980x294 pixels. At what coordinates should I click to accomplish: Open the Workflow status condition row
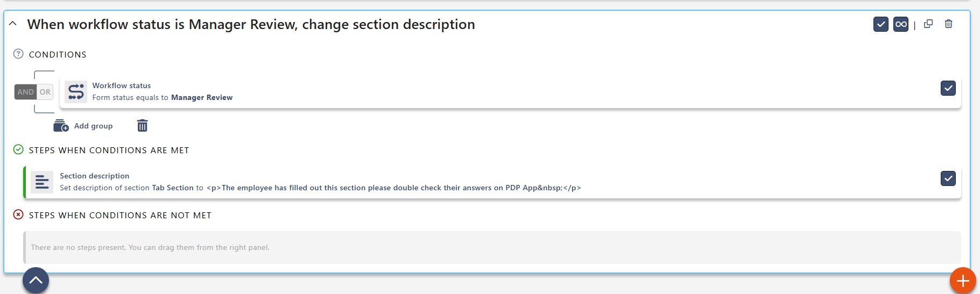click(484, 92)
